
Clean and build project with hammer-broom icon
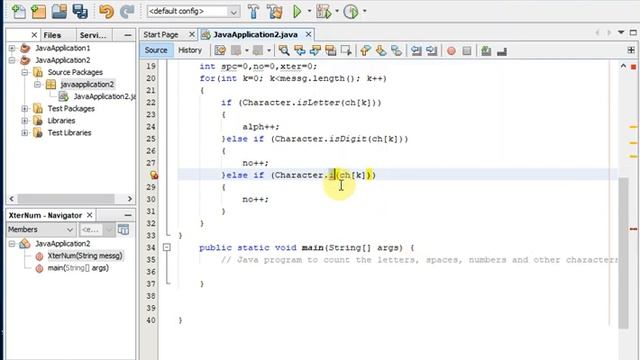275,11
